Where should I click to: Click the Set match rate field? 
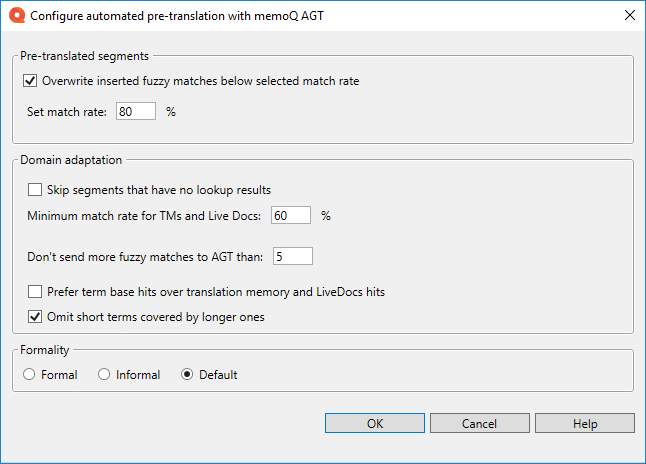[x=136, y=112]
